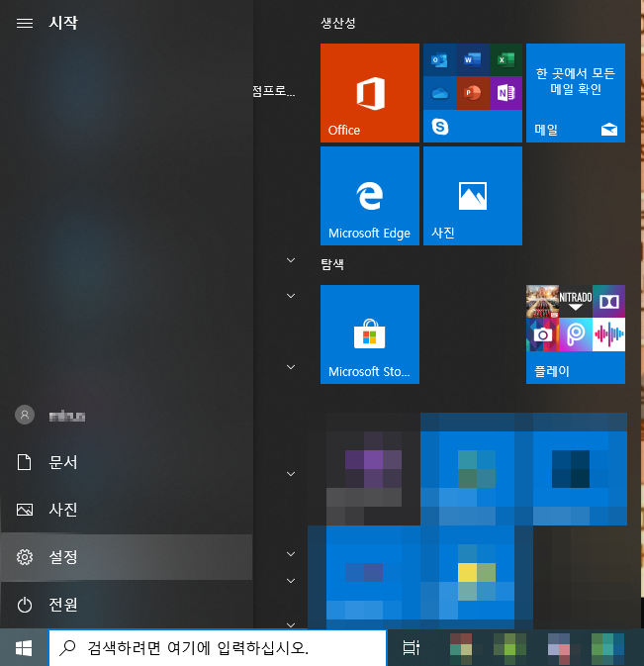The image size is (644, 666).
Task: Open the Pictures (사진) sidebar shortcut
Action: point(127,510)
